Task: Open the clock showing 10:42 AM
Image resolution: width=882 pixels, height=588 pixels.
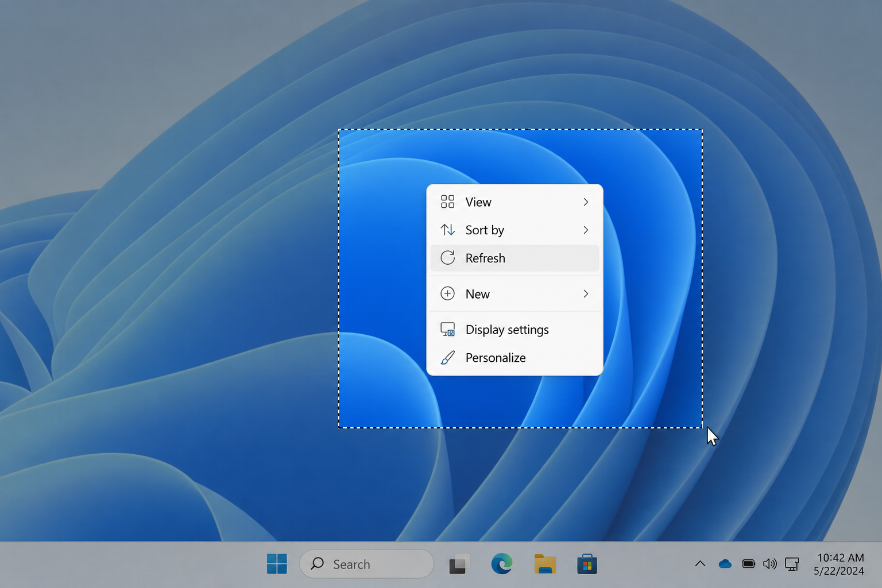Action: click(840, 558)
